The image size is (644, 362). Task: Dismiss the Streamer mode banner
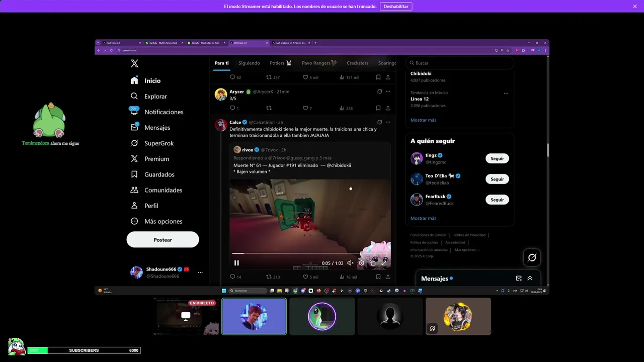(635, 7)
